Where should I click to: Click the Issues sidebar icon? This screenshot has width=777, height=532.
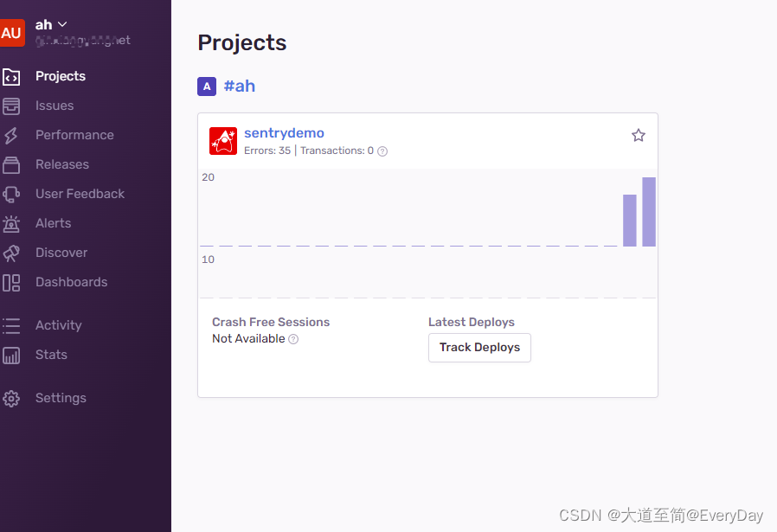click(x=11, y=106)
